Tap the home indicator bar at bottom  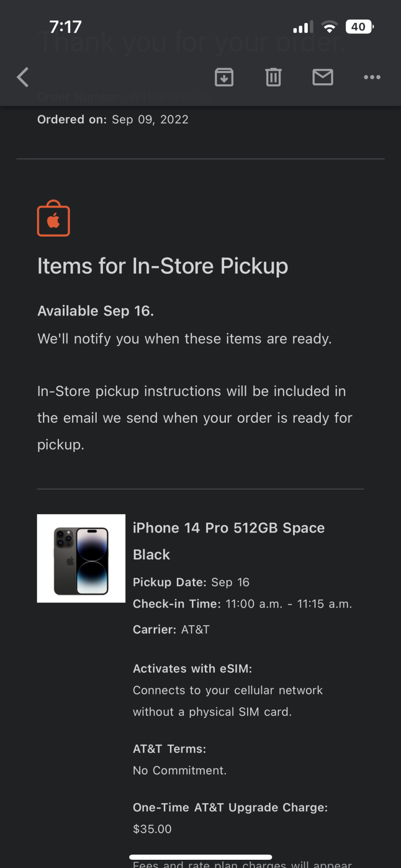pyautogui.click(x=200, y=857)
